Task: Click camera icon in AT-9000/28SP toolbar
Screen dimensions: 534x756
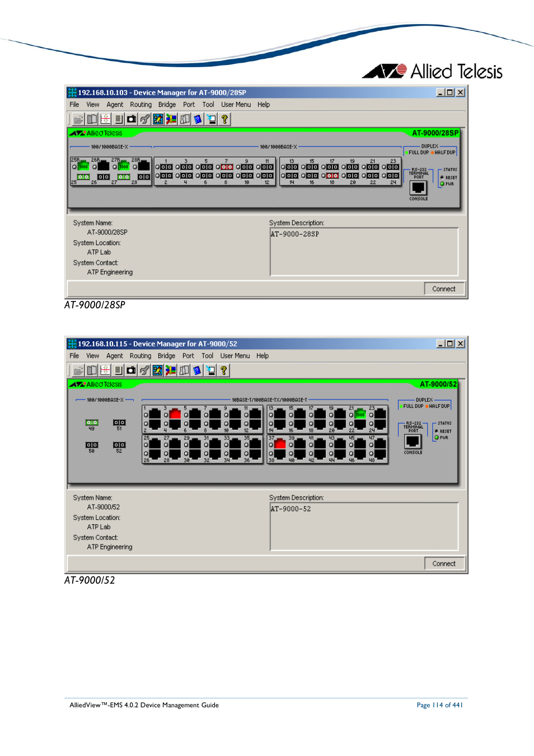Action: tap(132, 119)
